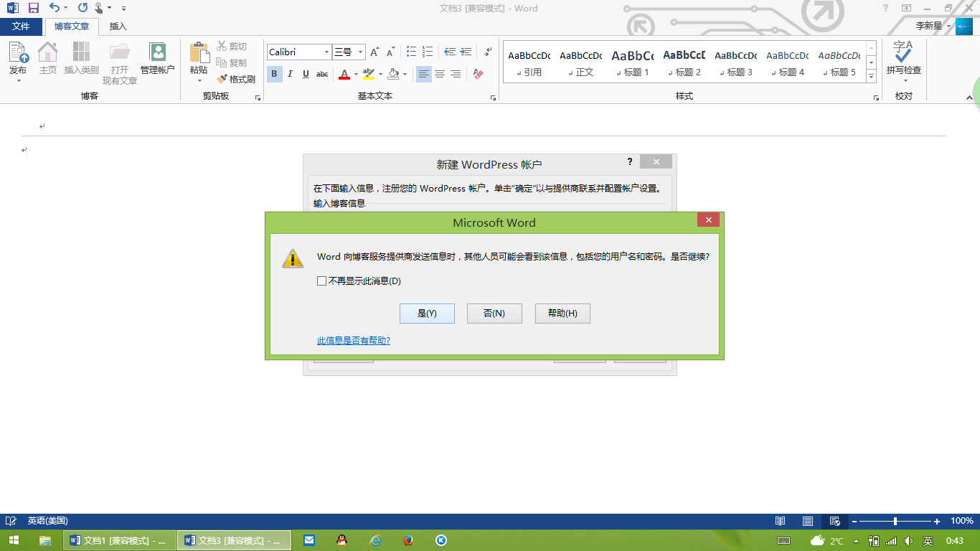
Task: Select the 正文 normal style
Action: coord(581,62)
